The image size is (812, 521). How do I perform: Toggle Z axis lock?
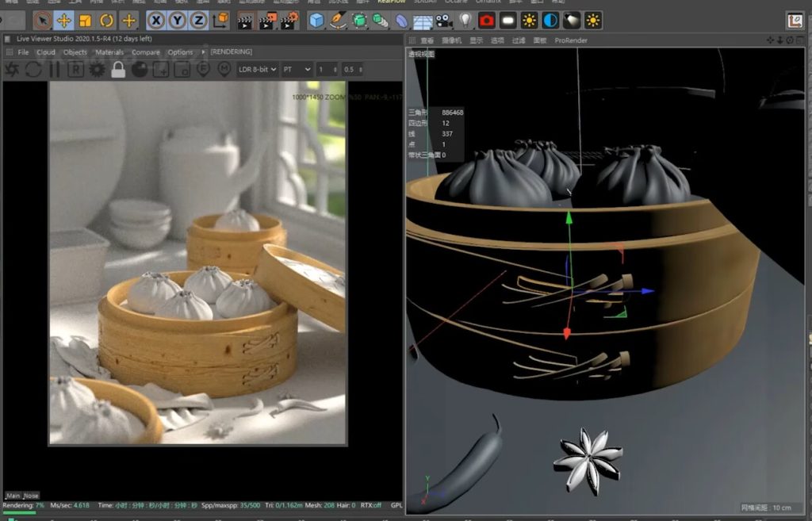click(x=198, y=21)
